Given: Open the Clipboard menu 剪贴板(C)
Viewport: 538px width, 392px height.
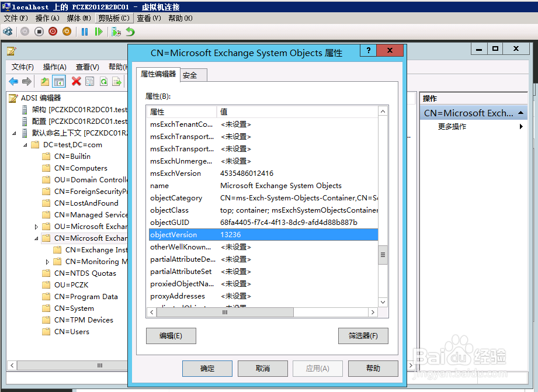Looking at the screenshot, I should click(x=114, y=18).
